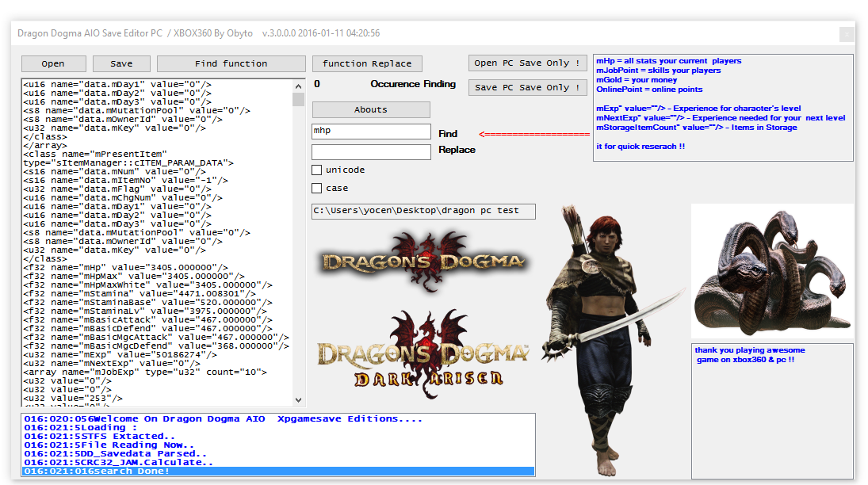
Task: Click the Open button
Action: point(53,63)
